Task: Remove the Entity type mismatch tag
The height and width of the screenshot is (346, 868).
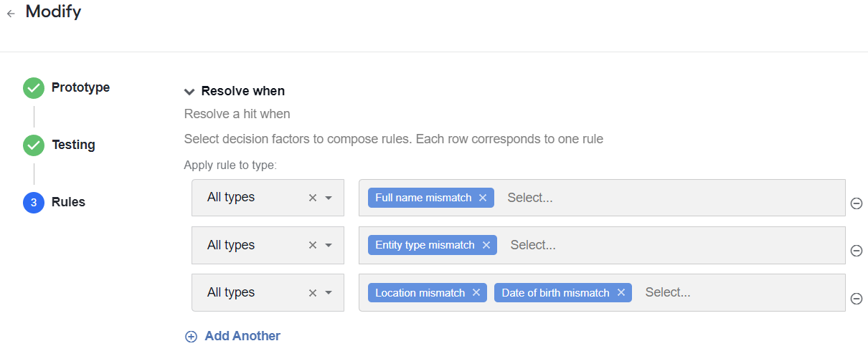Action: pos(486,245)
